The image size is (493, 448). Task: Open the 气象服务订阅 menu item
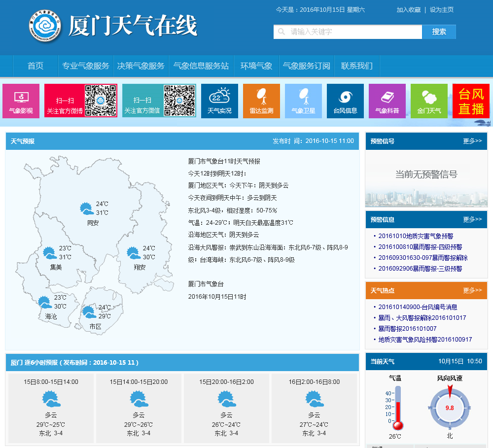pos(307,66)
